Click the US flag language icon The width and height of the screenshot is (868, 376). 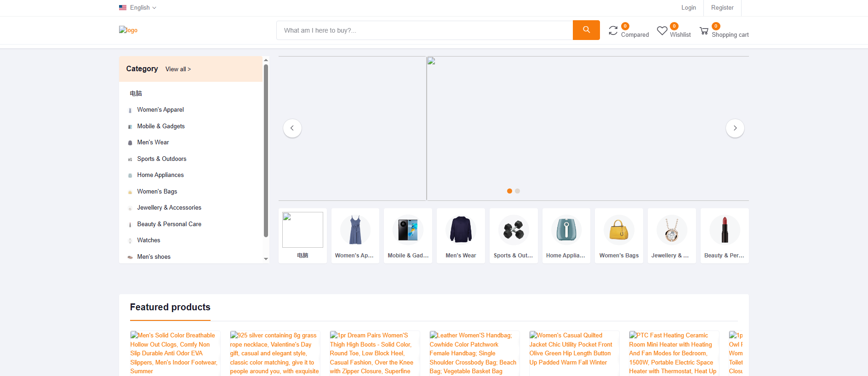123,8
